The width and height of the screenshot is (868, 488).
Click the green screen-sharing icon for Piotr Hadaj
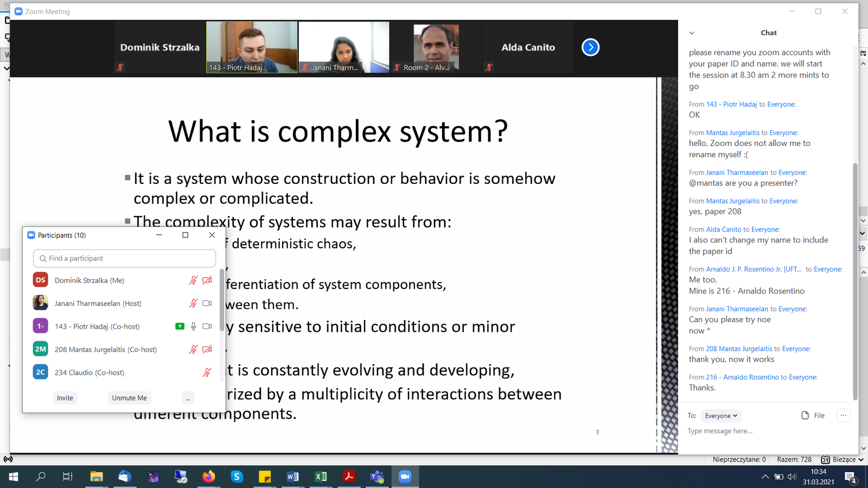[x=180, y=326]
